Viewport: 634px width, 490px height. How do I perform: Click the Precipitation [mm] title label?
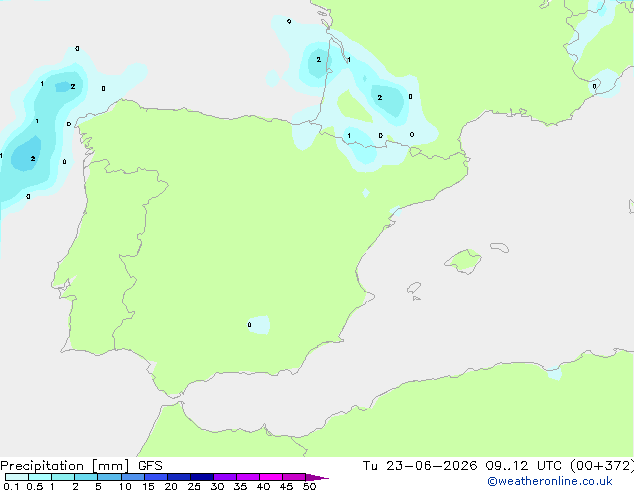tap(65, 466)
